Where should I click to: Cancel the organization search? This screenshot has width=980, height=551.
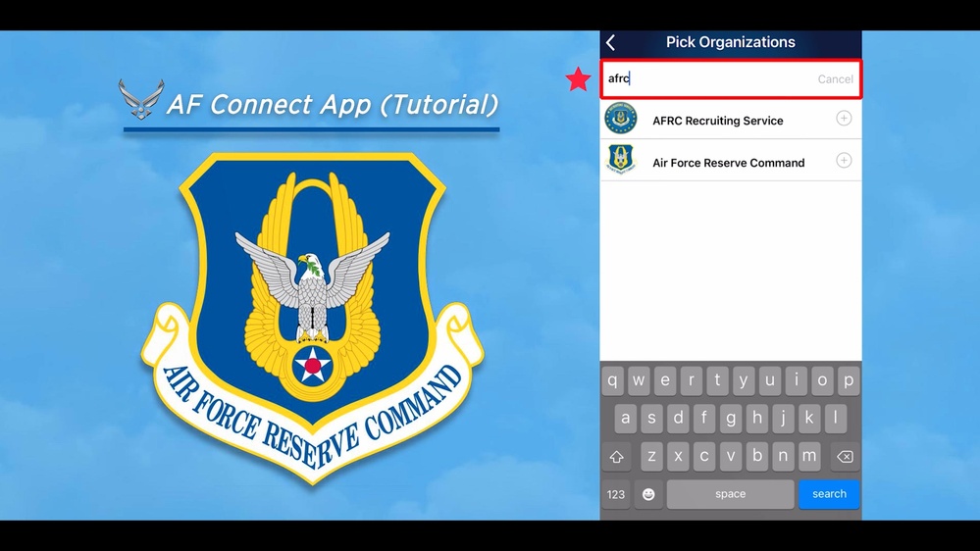[x=835, y=79]
